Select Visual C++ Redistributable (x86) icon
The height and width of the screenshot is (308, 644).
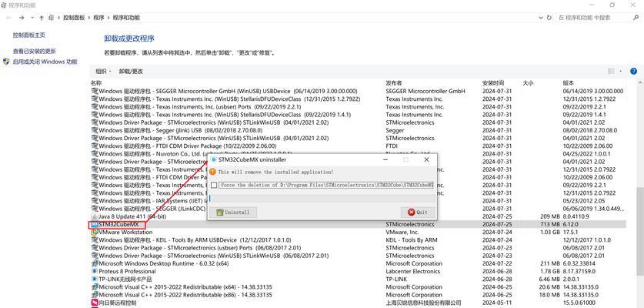[x=95, y=295]
